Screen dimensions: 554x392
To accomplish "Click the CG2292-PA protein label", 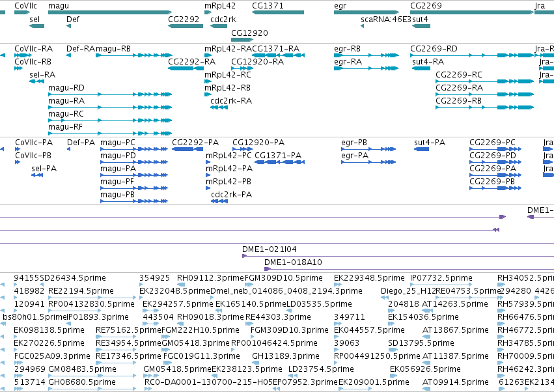I will pos(195,143).
